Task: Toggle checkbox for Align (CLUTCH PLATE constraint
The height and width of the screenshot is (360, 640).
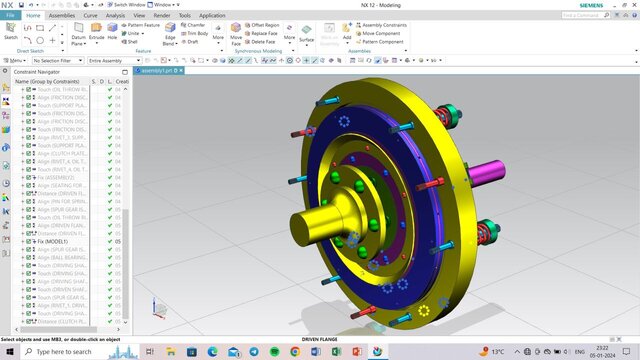Action: tap(29, 153)
